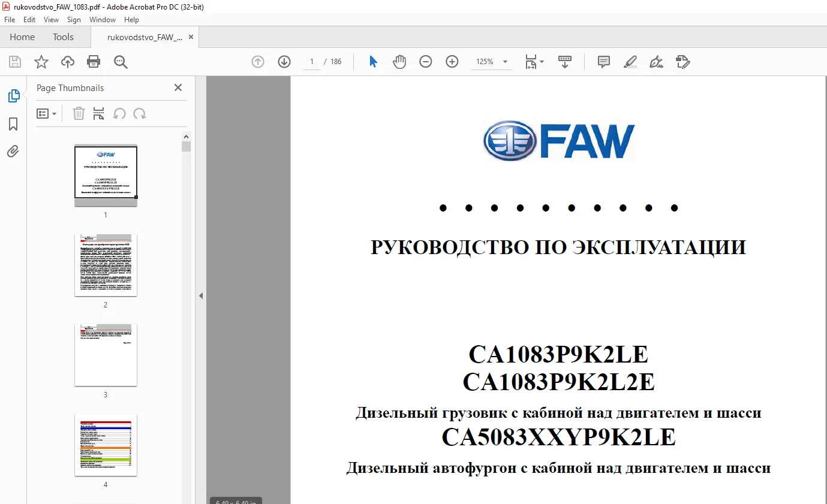
Task: Open the zoom level dropdown
Action: [x=505, y=62]
